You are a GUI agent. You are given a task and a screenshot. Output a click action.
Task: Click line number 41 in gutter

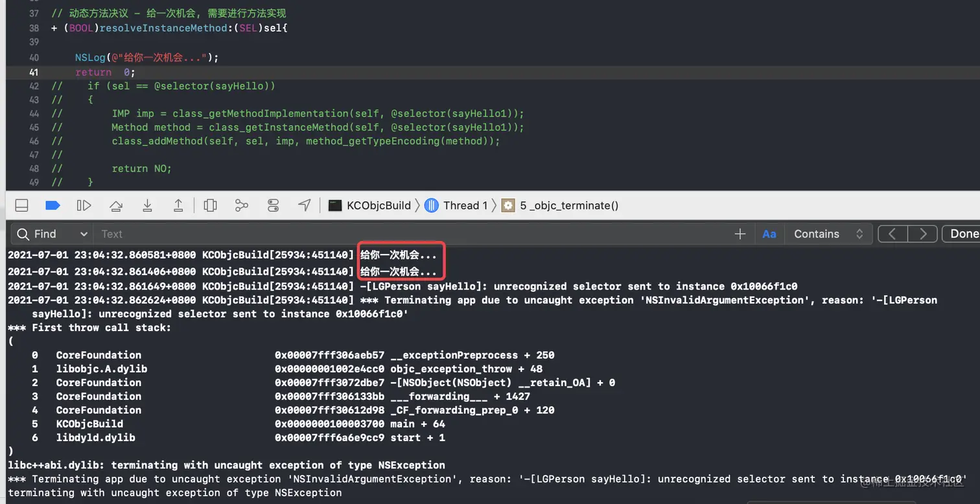(x=34, y=72)
